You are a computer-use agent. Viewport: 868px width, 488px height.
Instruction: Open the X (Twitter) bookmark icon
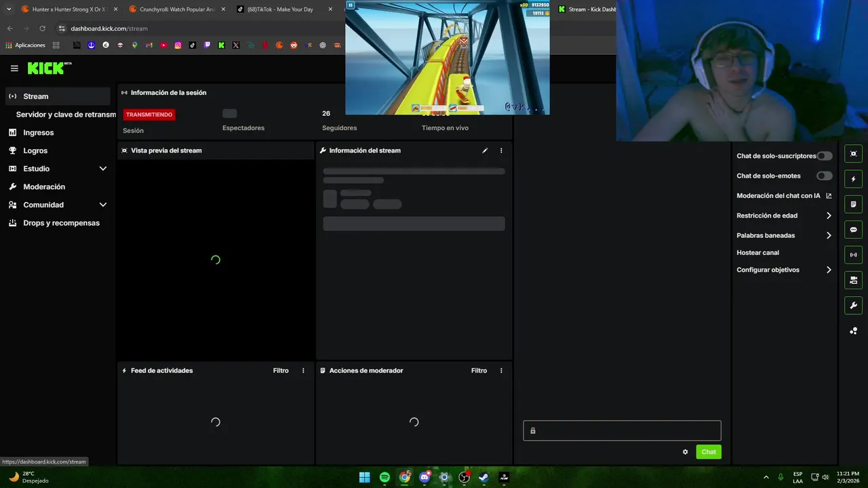(236, 45)
